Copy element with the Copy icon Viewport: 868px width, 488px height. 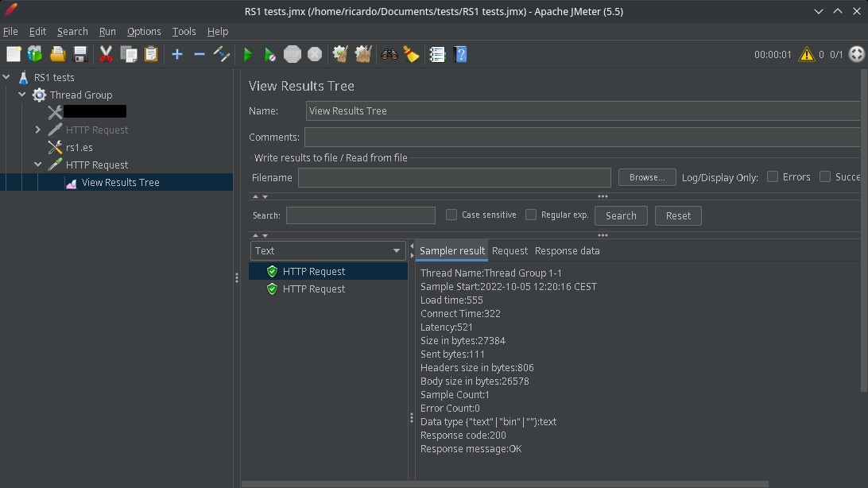129,54
